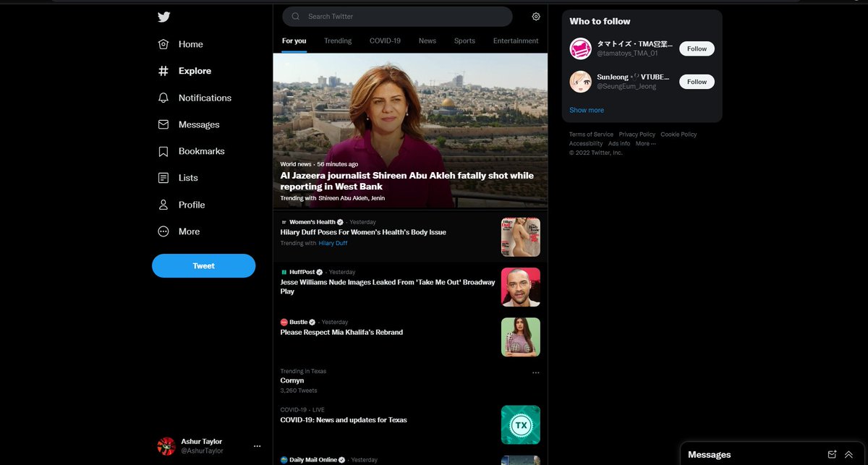Image resolution: width=868 pixels, height=465 pixels.
Task: Click the Twitter bird logo
Action: pyautogui.click(x=164, y=17)
